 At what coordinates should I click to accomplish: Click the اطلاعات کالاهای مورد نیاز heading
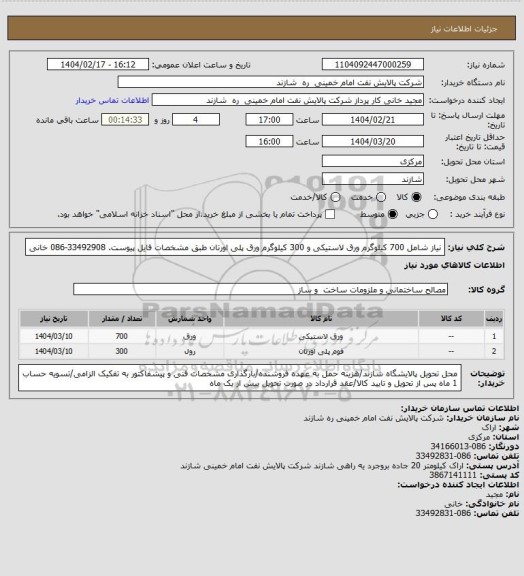click(455, 265)
